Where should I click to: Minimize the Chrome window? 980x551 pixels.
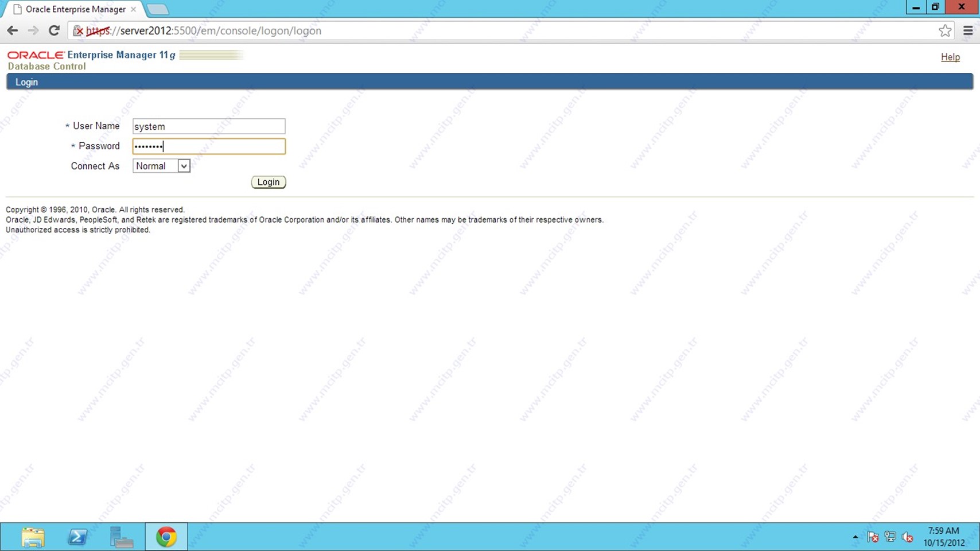pos(916,7)
